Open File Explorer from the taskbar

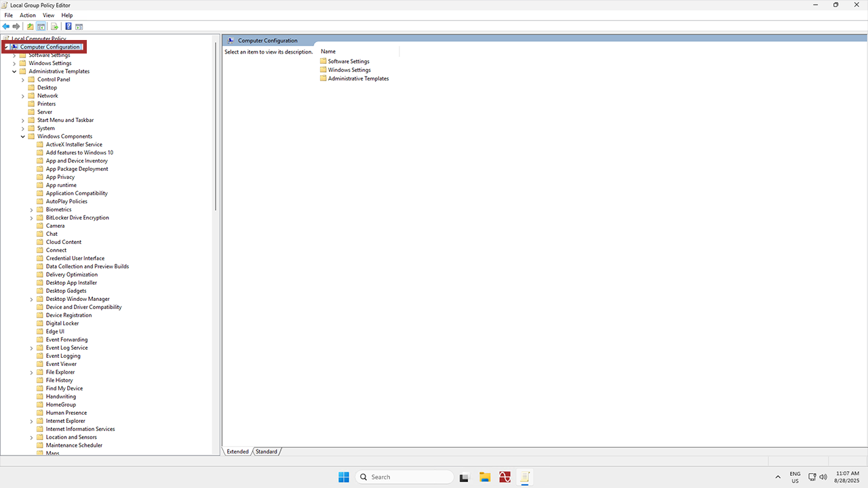click(485, 477)
